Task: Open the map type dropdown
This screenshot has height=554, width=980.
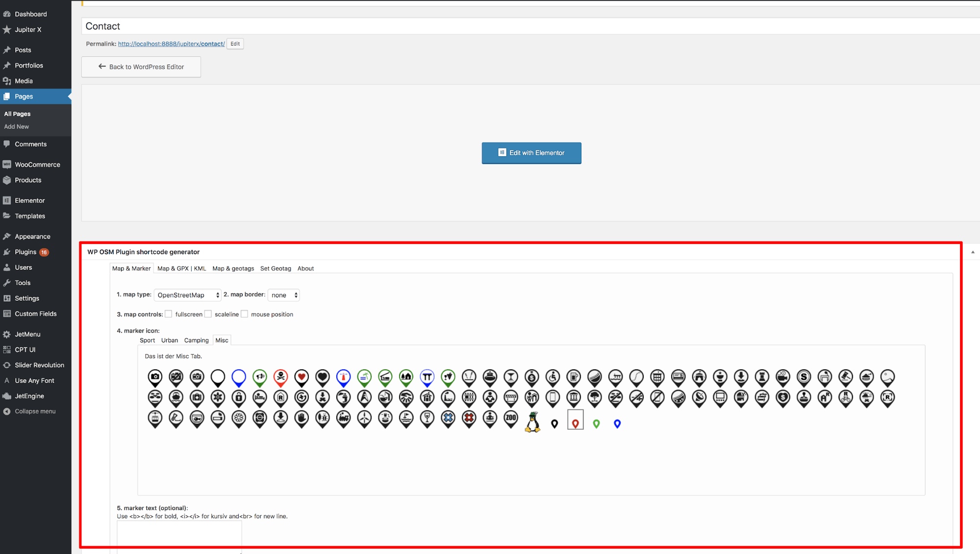Action: click(187, 295)
